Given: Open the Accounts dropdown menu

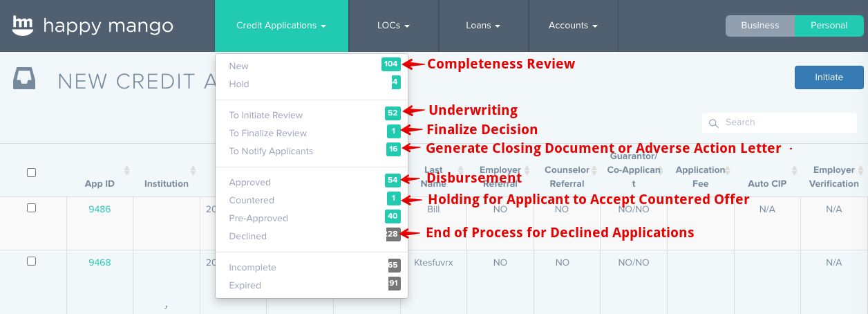Looking at the screenshot, I should point(573,26).
